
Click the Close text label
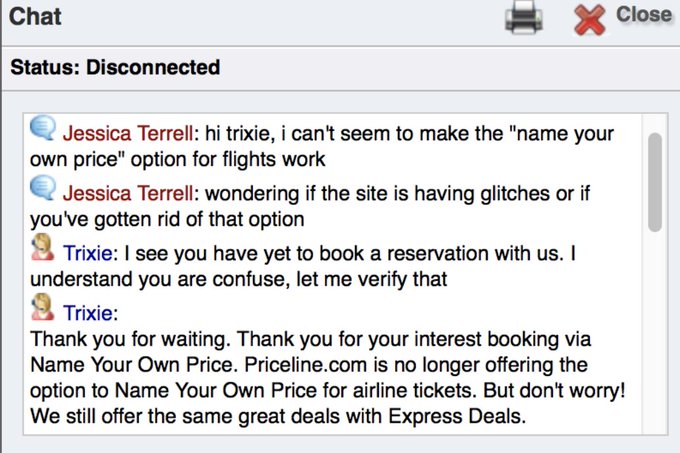pos(644,15)
